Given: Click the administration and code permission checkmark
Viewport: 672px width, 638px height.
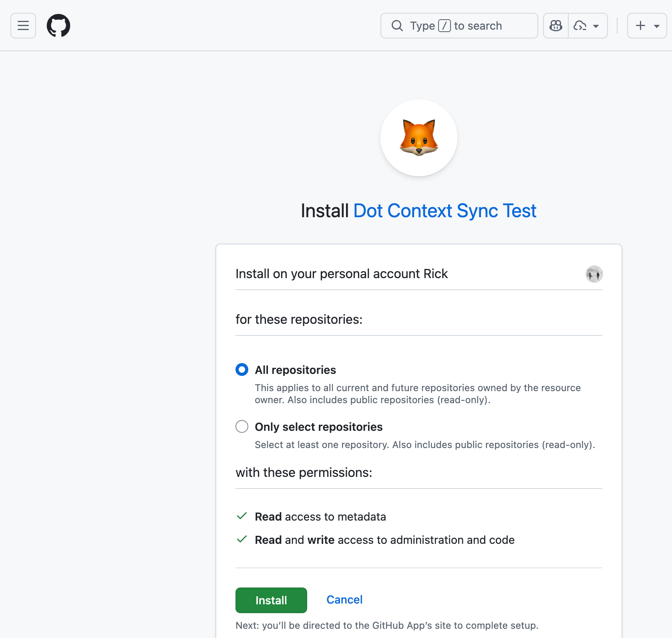Looking at the screenshot, I should coord(242,539).
